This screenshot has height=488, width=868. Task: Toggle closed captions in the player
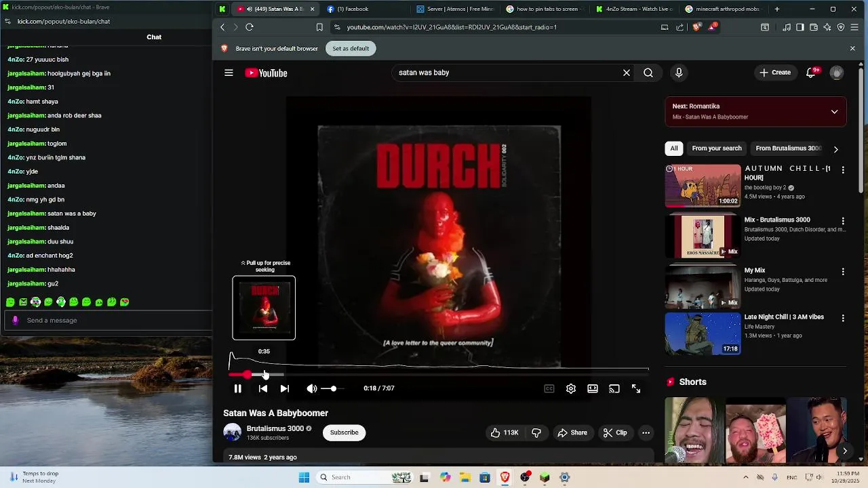[x=549, y=388]
